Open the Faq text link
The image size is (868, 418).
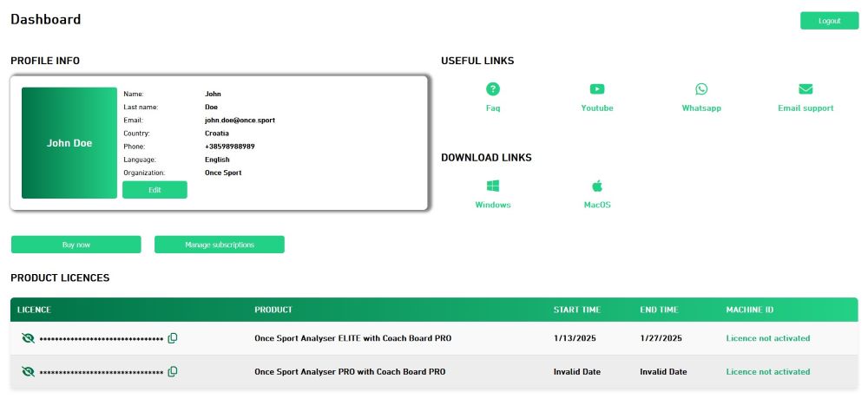coord(493,108)
